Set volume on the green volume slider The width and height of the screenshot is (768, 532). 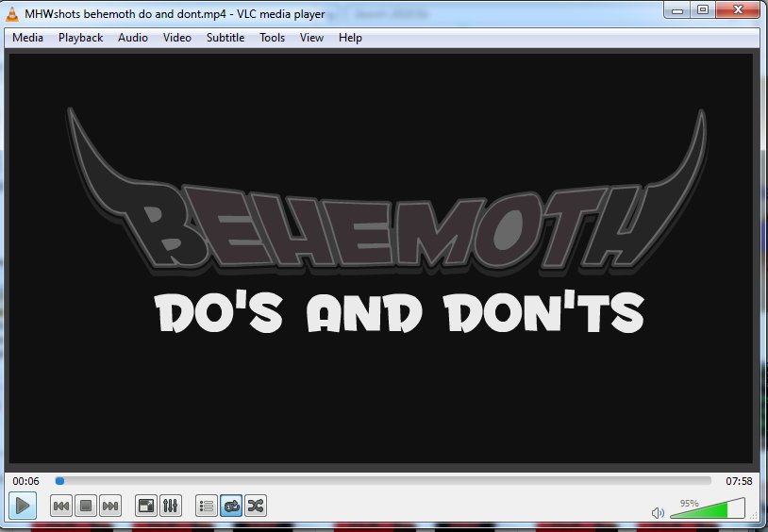tap(708, 508)
